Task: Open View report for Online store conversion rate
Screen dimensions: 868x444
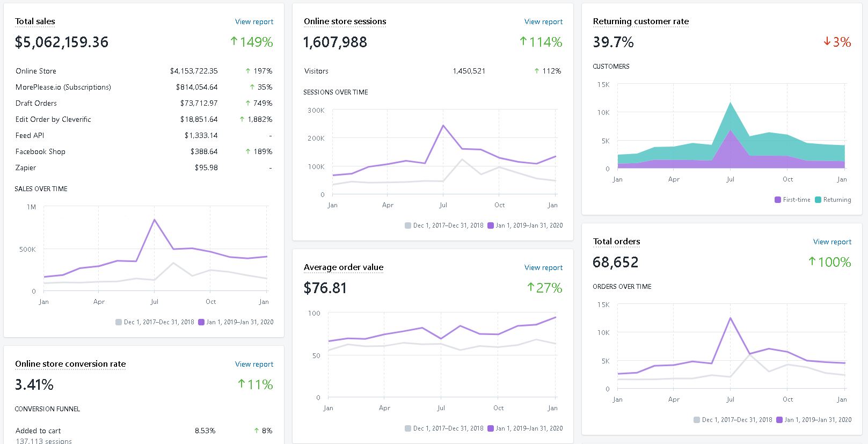Action: pyautogui.click(x=254, y=364)
